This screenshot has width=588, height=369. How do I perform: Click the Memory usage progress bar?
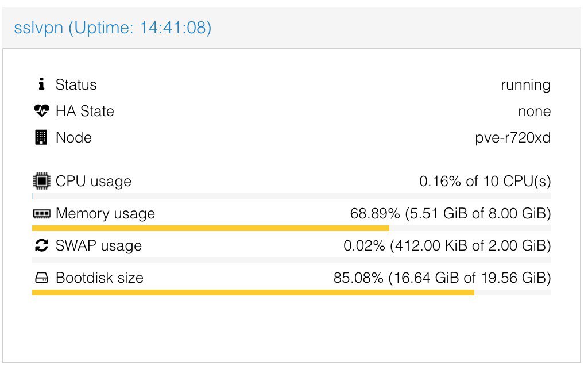(291, 228)
